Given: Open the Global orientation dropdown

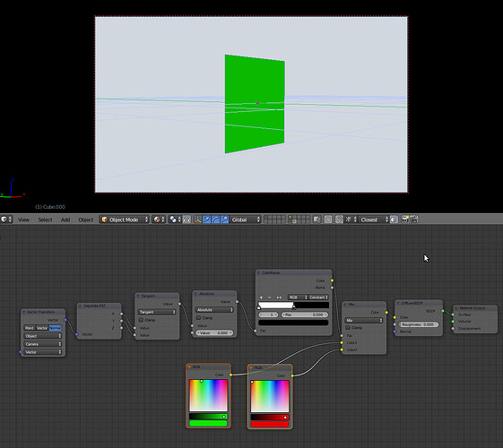Looking at the screenshot, I should (246, 220).
